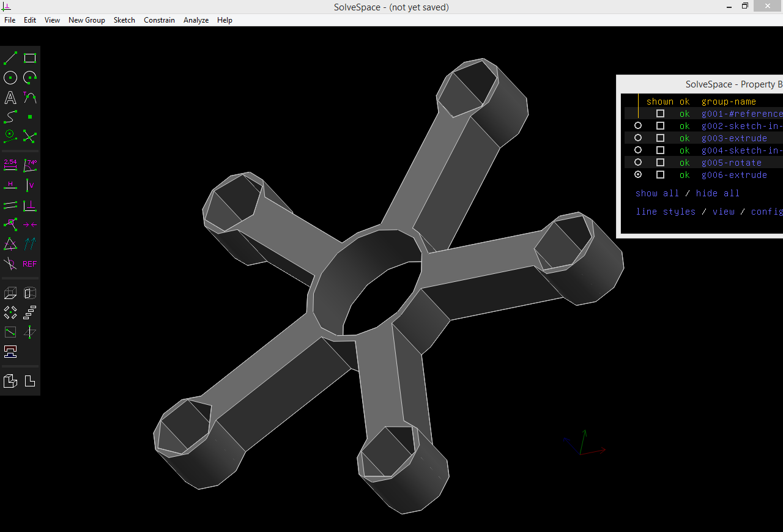Activate group g004 with its radio button
The width and height of the screenshot is (783, 532).
638,150
